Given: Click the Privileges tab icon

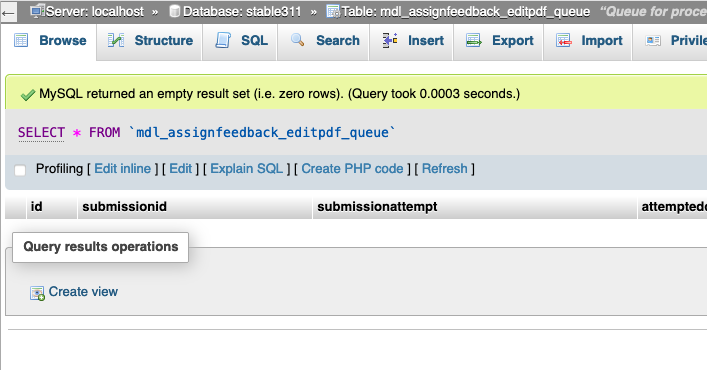Looking at the screenshot, I should coord(653,41).
